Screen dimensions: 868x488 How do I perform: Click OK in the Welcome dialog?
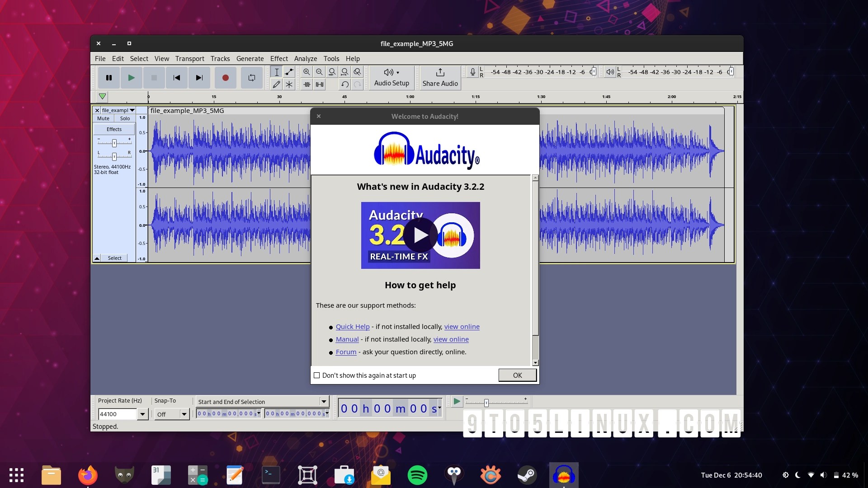point(517,375)
